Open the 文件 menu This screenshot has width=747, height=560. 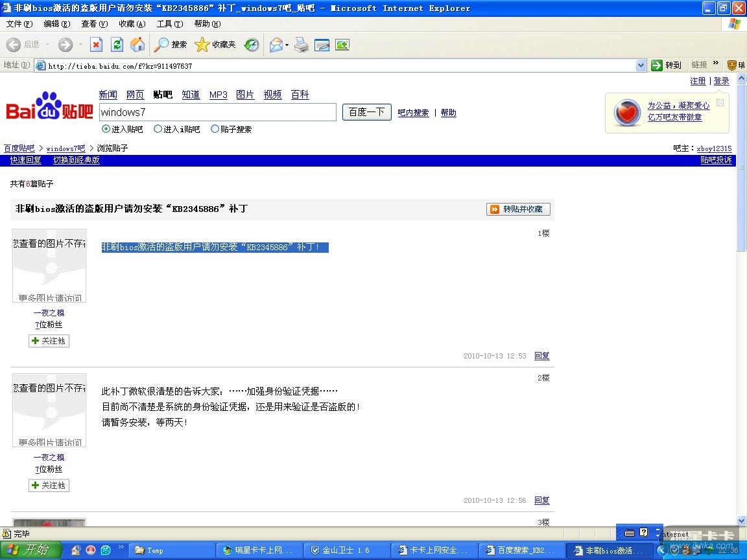[19, 24]
